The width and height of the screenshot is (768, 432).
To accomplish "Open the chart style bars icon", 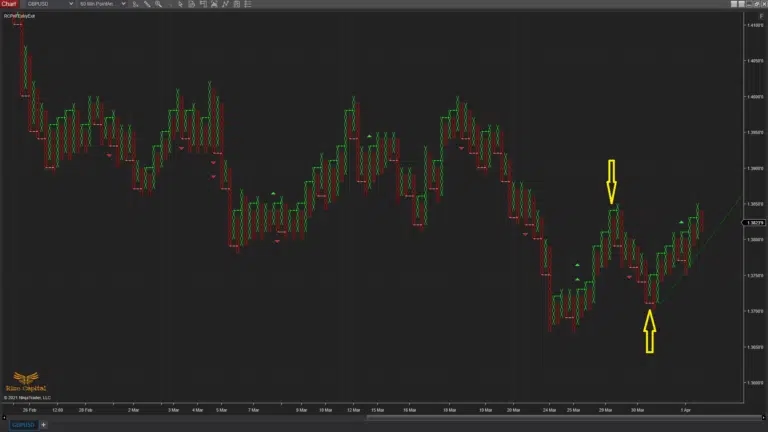I will pyautogui.click(x=137, y=4).
